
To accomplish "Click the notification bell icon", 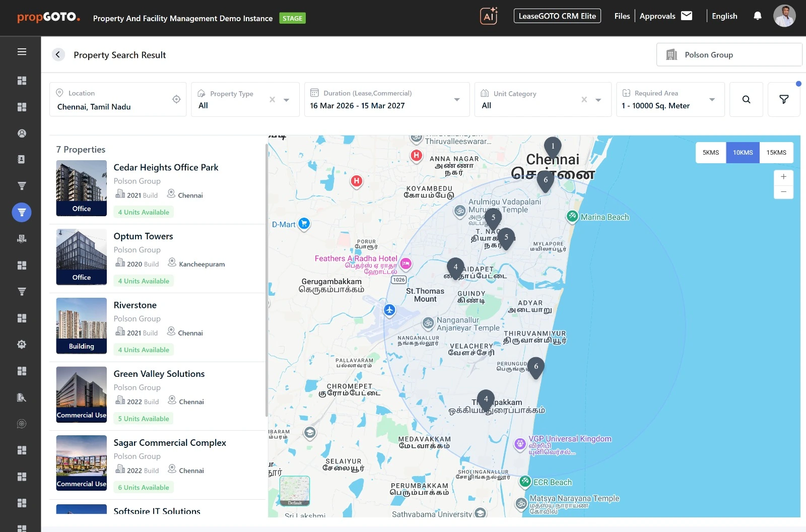I will point(757,16).
